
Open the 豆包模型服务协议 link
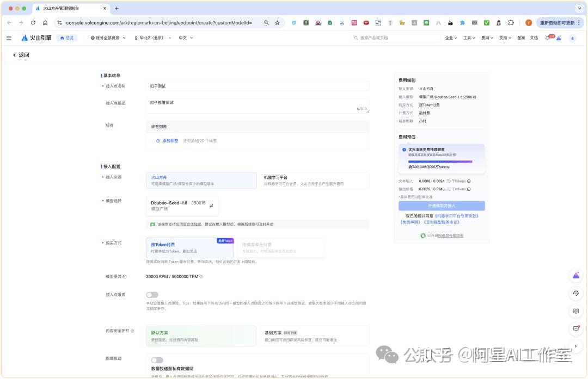point(442,222)
